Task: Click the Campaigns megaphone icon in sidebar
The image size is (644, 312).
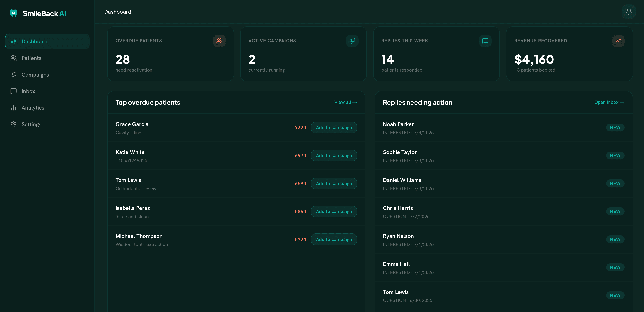Action: [13, 74]
